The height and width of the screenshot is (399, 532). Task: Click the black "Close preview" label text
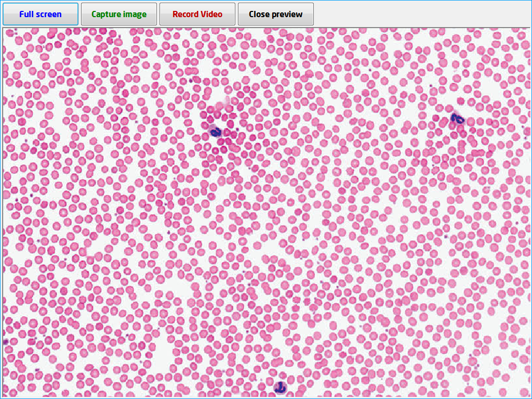point(275,14)
